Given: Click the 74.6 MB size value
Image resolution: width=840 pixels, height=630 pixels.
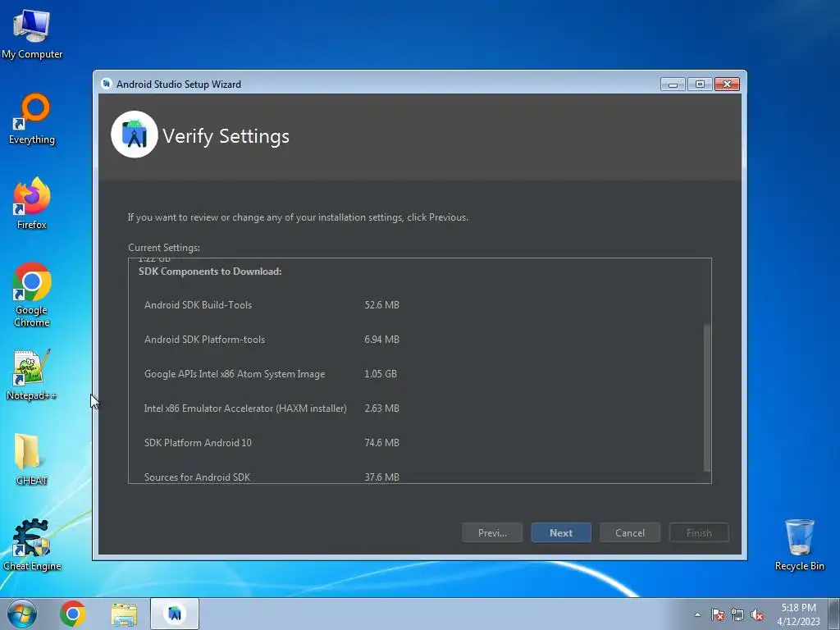Looking at the screenshot, I should coord(382,442).
